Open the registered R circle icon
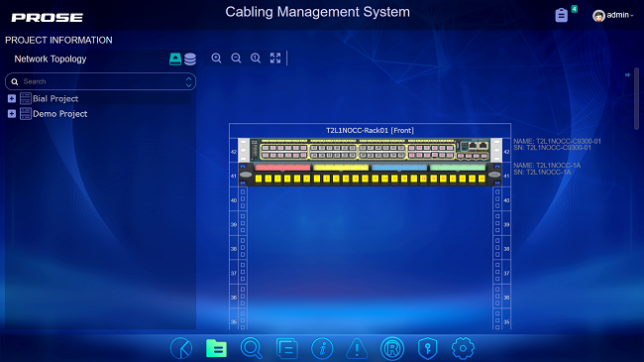Image resolution: width=644 pixels, height=362 pixels. tap(392, 348)
